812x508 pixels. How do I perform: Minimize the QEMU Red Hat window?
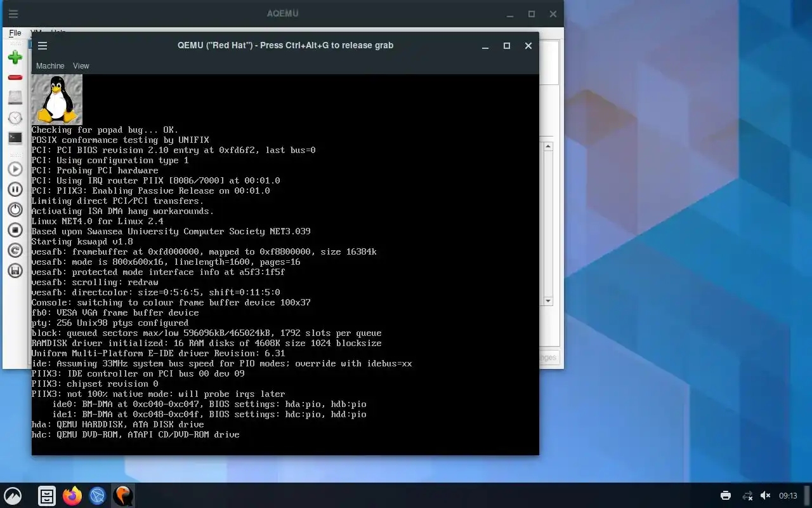click(485, 46)
